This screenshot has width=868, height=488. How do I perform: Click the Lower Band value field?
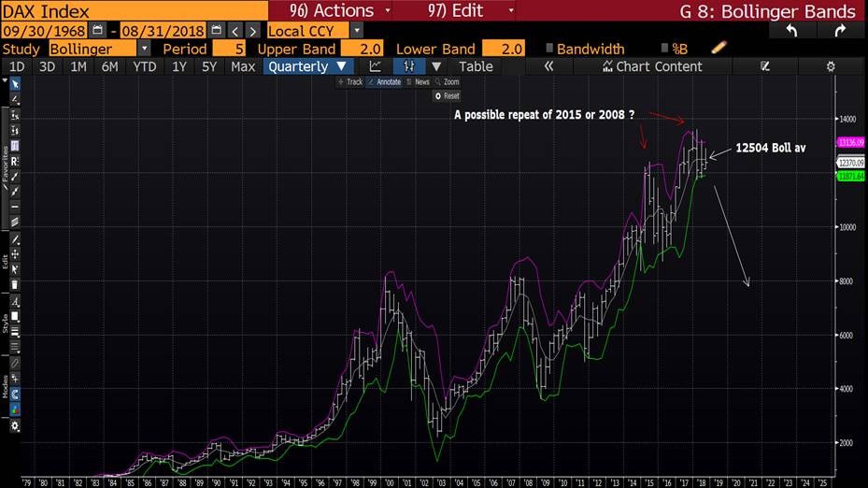pyautogui.click(x=504, y=49)
